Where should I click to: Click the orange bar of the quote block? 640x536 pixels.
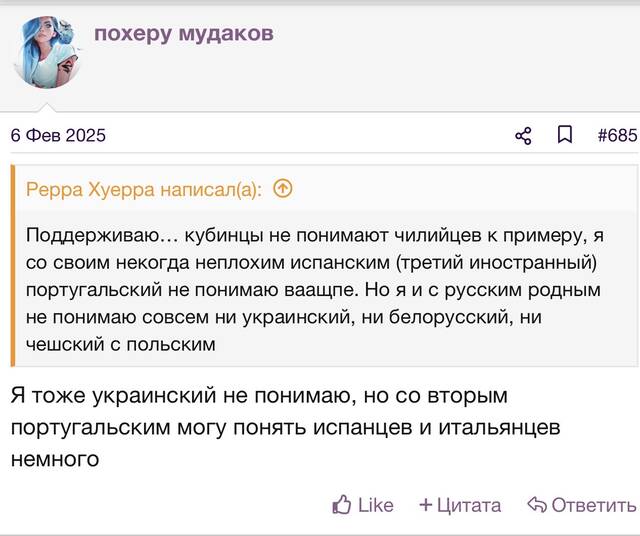(x=13, y=266)
